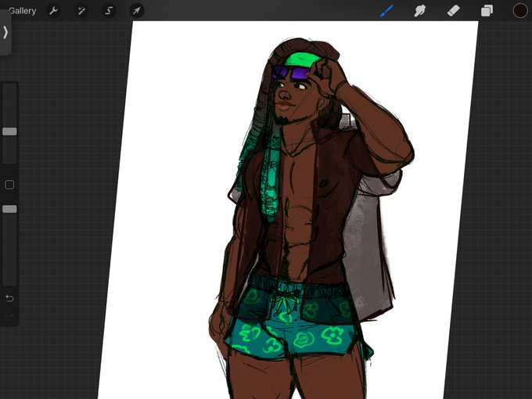Activate the Selection tool

[x=109, y=11]
